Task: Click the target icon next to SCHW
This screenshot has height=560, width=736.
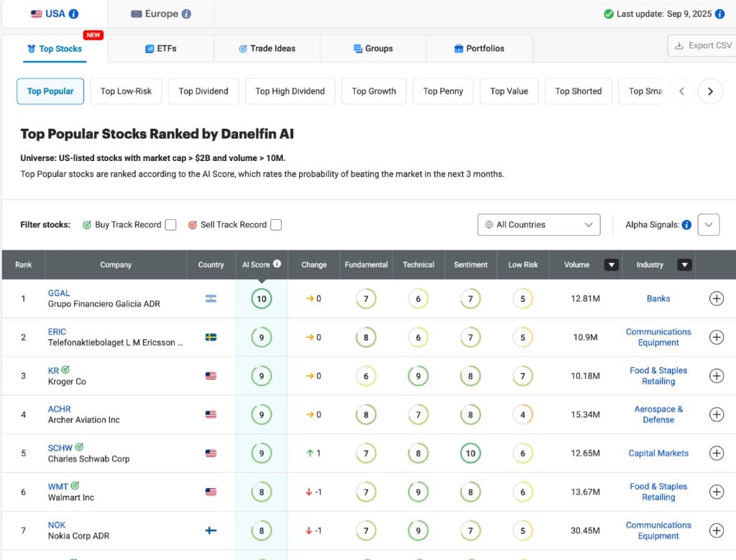Action: [79, 447]
